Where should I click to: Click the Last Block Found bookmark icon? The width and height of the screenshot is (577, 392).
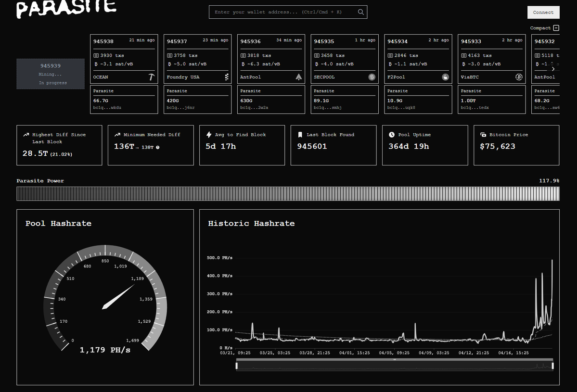300,135
